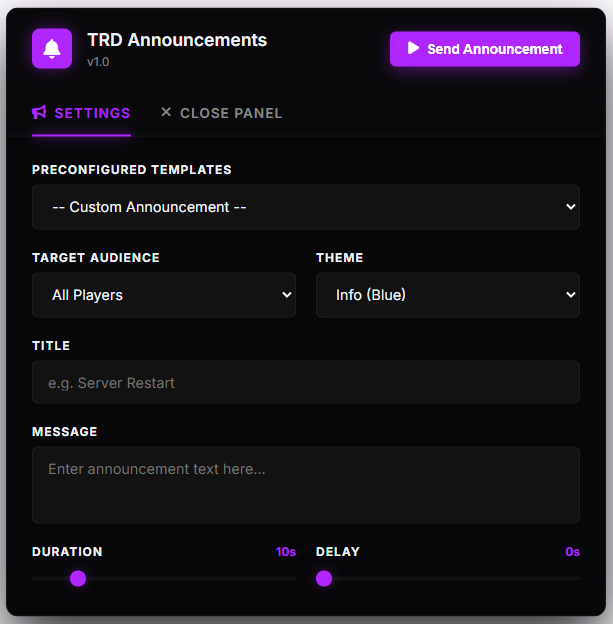Click the TRD Announcements title text
Image resolution: width=613 pixels, height=624 pixels.
[x=177, y=40]
